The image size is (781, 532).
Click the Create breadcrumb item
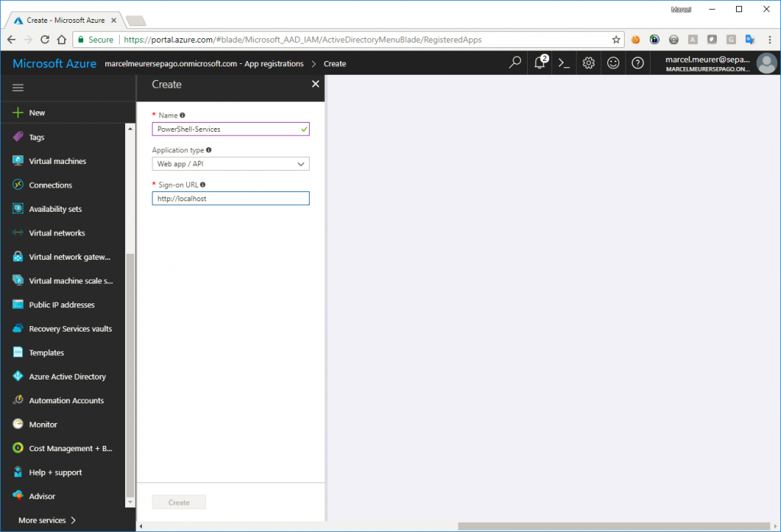click(x=335, y=64)
